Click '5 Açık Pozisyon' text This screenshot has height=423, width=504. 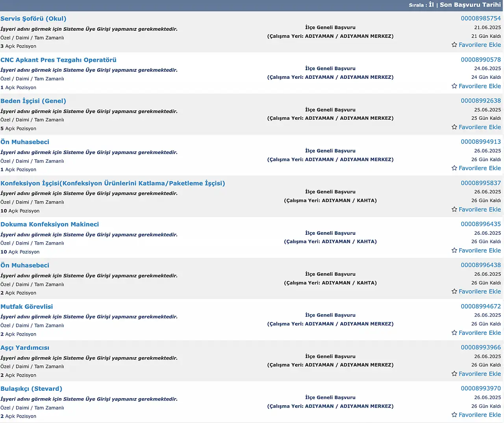click(19, 128)
